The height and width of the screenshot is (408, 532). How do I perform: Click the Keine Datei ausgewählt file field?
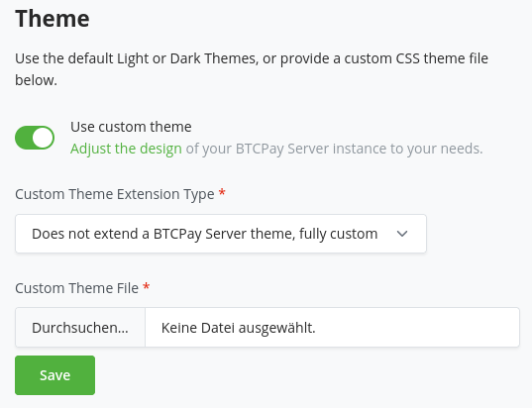[x=332, y=328]
